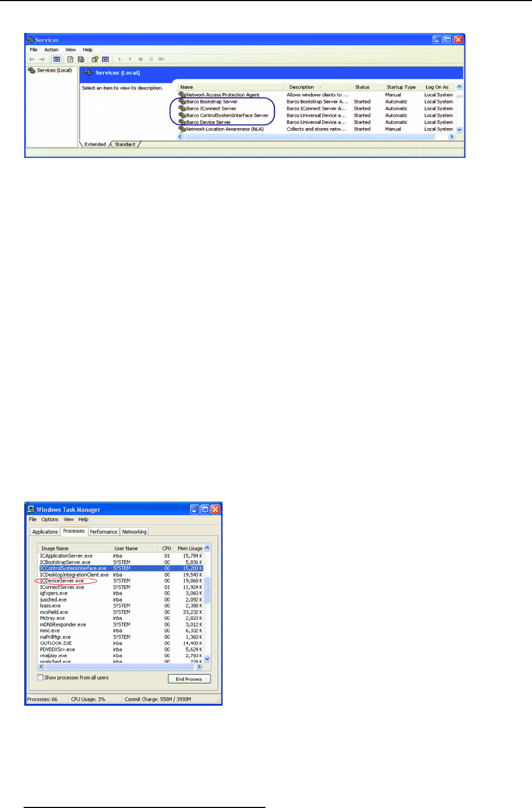
Task: Click Services window title bar icon
Action: click(30, 40)
